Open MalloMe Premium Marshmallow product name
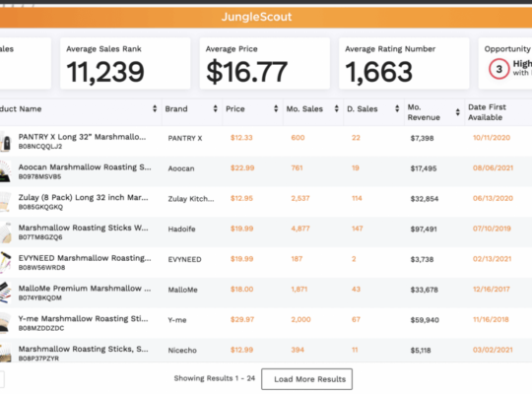The width and height of the screenshot is (532, 394). (x=85, y=289)
